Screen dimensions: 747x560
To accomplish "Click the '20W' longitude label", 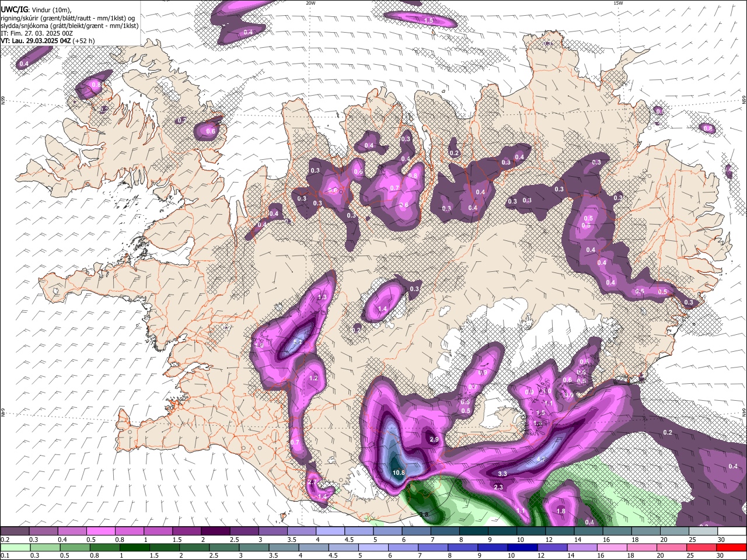I will point(310,3).
